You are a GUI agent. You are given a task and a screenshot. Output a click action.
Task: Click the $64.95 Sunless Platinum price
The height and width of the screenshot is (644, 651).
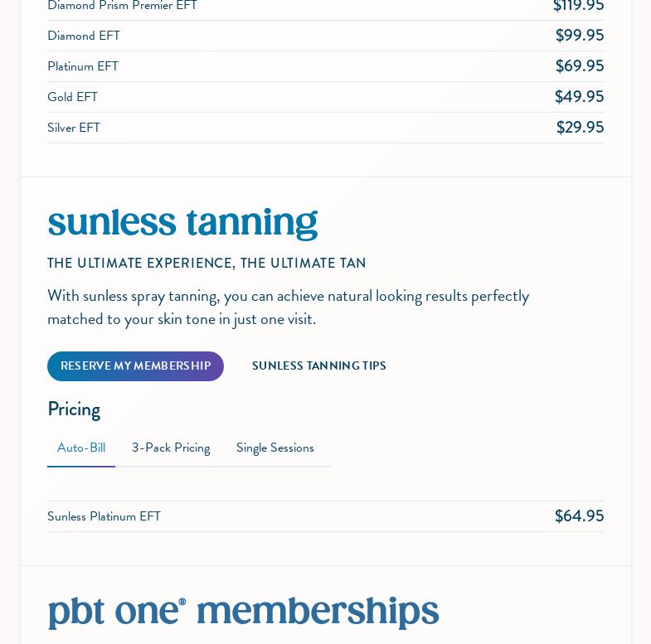pos(579,516)
